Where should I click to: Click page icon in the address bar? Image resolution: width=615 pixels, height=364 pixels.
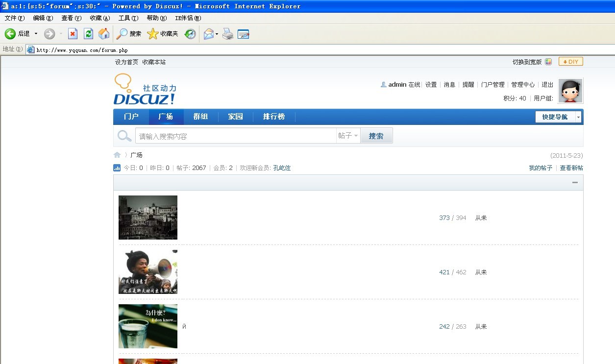click(31, 49)
